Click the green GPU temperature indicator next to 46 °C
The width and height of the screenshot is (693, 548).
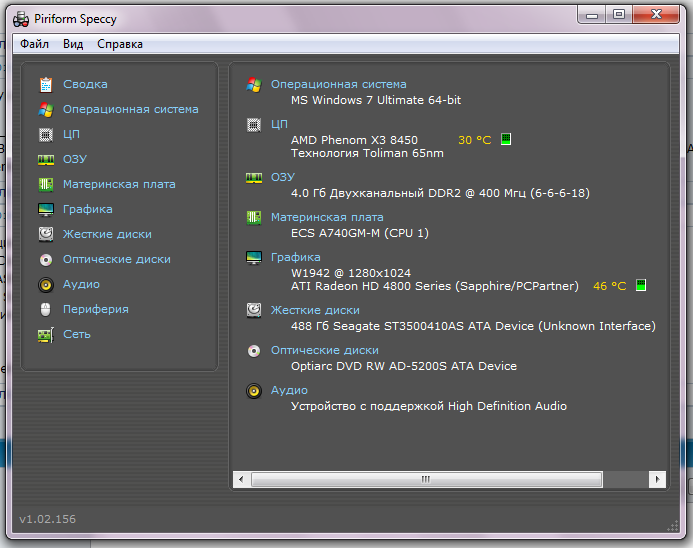[641, 286]
